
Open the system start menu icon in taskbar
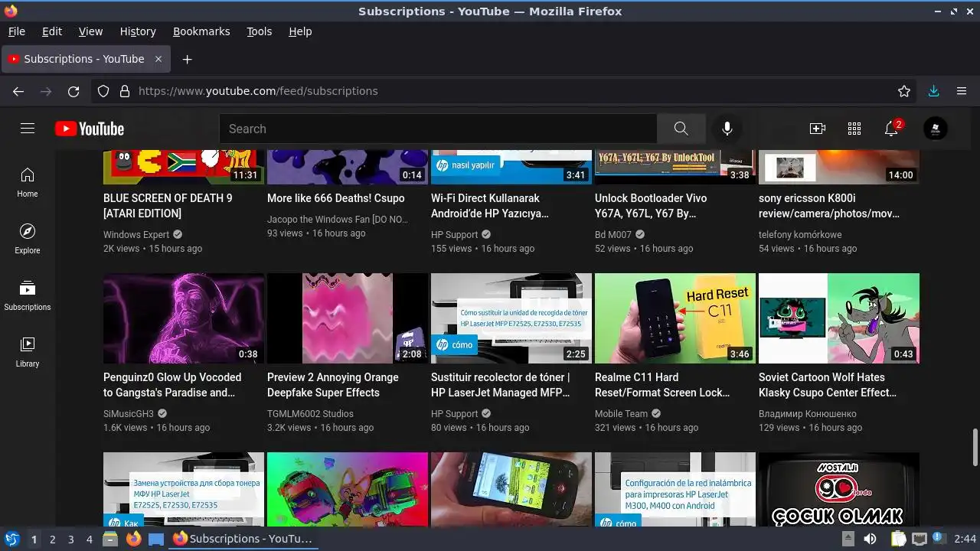point(11,539)
